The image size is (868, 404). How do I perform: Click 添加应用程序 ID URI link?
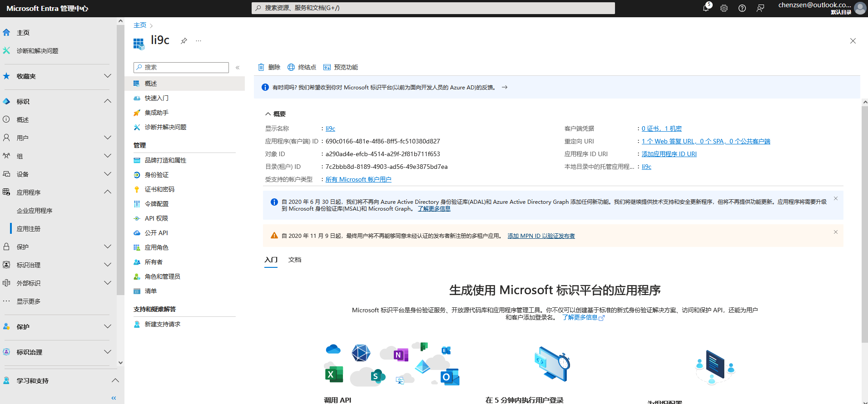pyautogui.click(x=669, y=154)
